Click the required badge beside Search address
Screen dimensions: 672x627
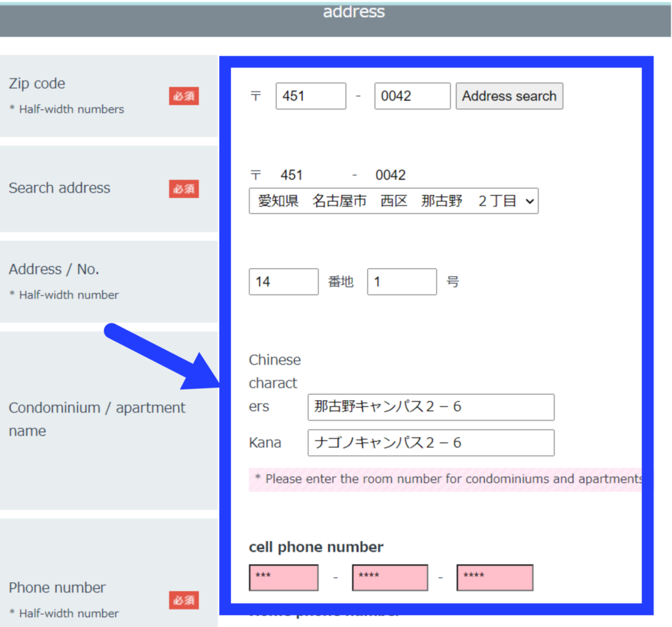pos(184,189)
